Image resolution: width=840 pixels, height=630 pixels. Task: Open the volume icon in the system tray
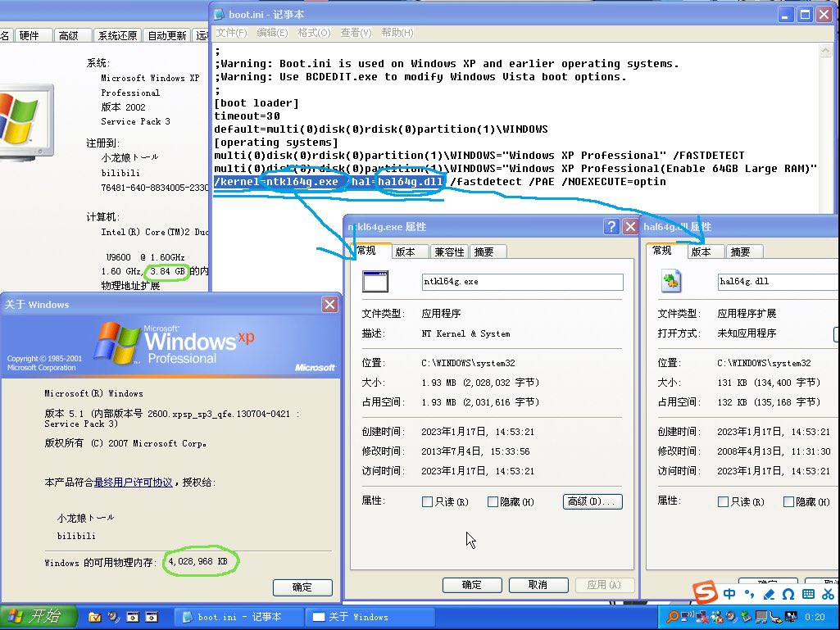click(731, 616)
